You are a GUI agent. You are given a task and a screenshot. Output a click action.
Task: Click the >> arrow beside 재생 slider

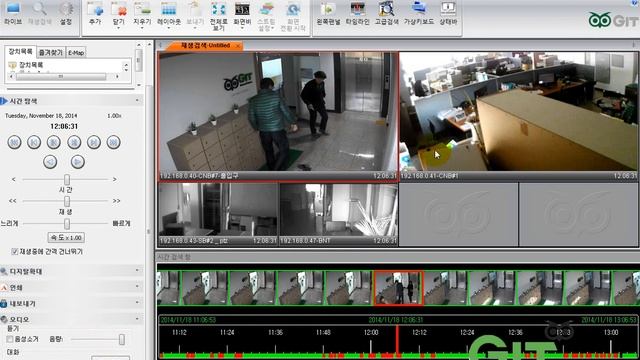[117, 201]
